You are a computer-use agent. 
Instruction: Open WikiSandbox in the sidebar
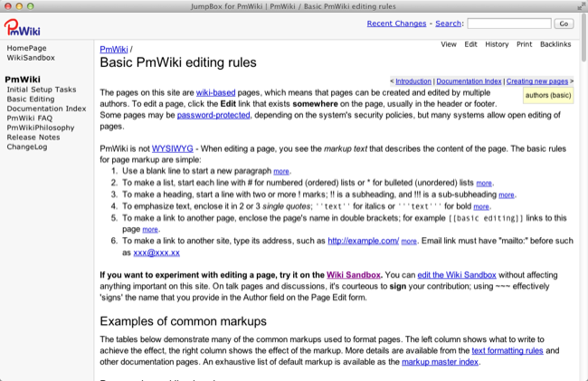coord(31,58)
